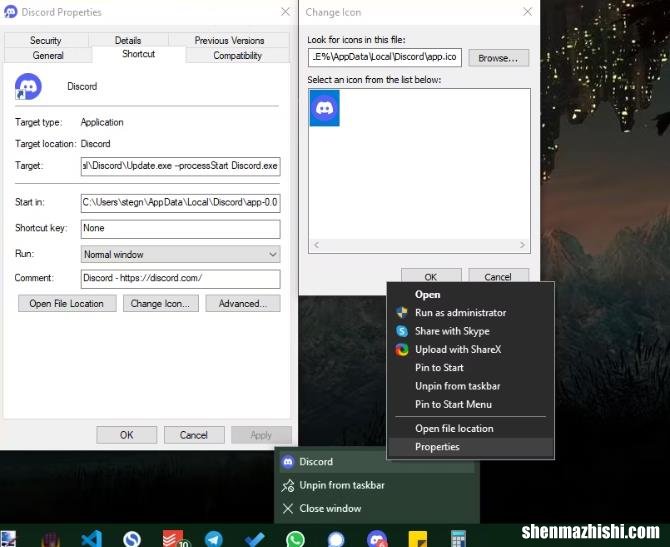Click Unpin from taskbar in jump list
The image size is (670, 547).
click(x=377, y=485)
